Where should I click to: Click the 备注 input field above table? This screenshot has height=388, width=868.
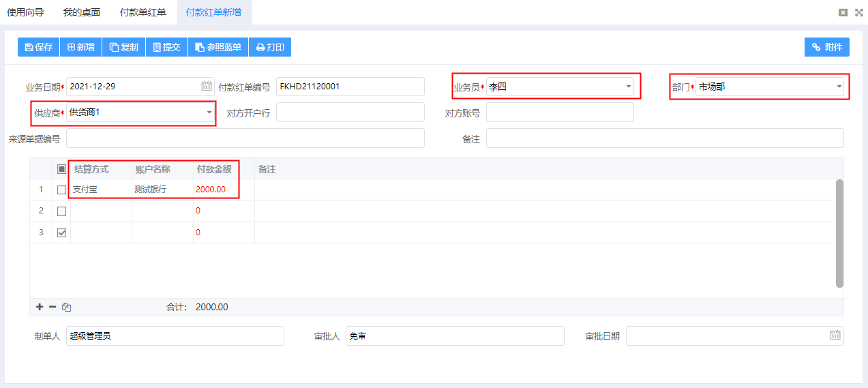click(x=665, y=138)
